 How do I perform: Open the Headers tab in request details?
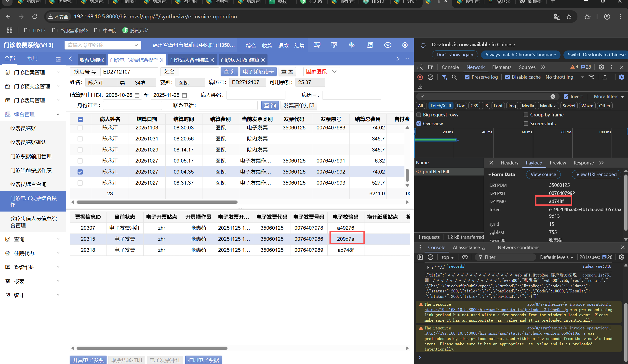click(x=509, y=163)
